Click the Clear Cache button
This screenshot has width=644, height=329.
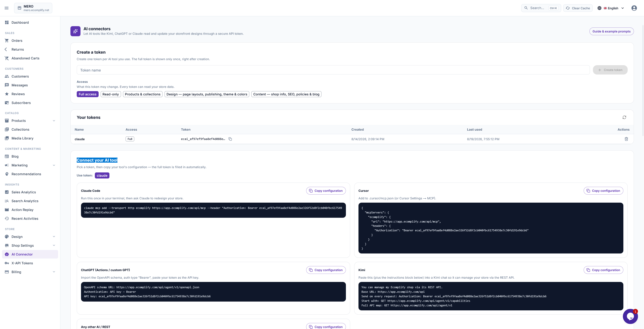(578, 8)
